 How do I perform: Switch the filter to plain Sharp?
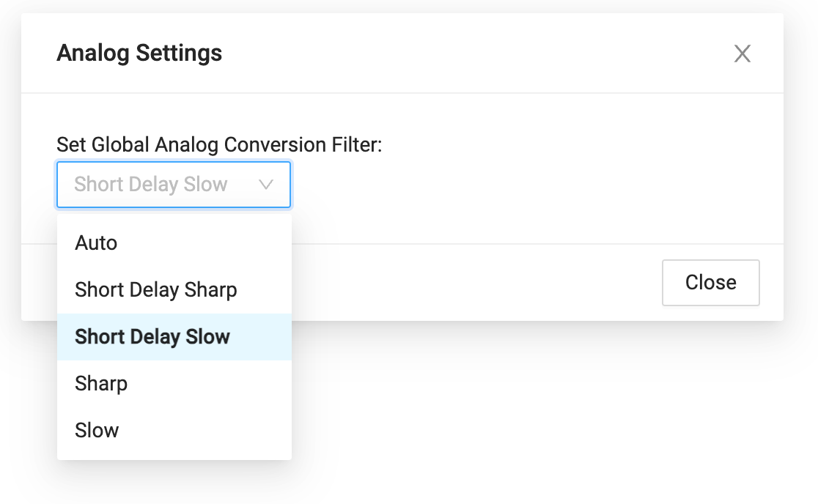101,384
